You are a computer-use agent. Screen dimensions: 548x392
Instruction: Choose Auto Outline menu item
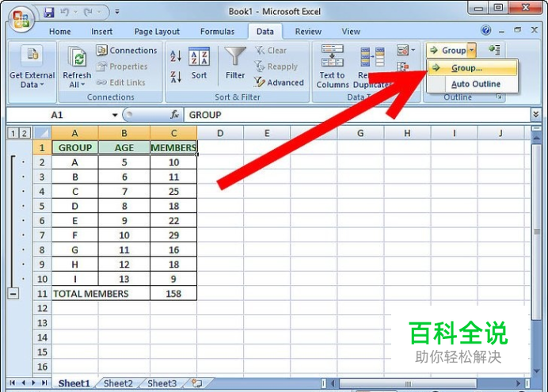tap(472, 84)
